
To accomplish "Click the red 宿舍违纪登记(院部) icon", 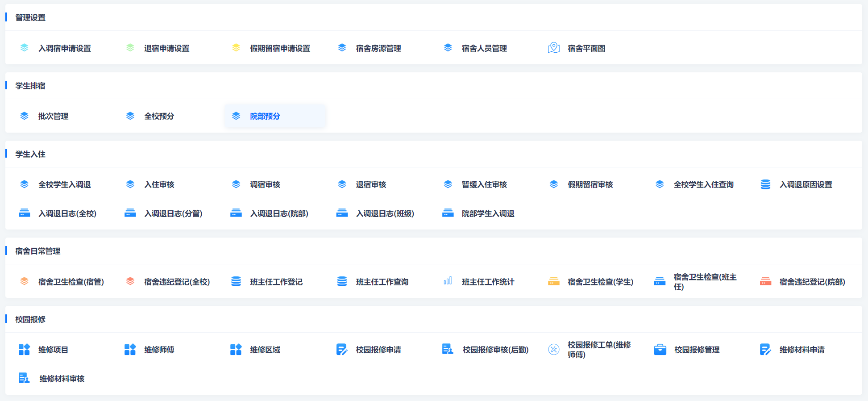I will [x=765, y=281].
